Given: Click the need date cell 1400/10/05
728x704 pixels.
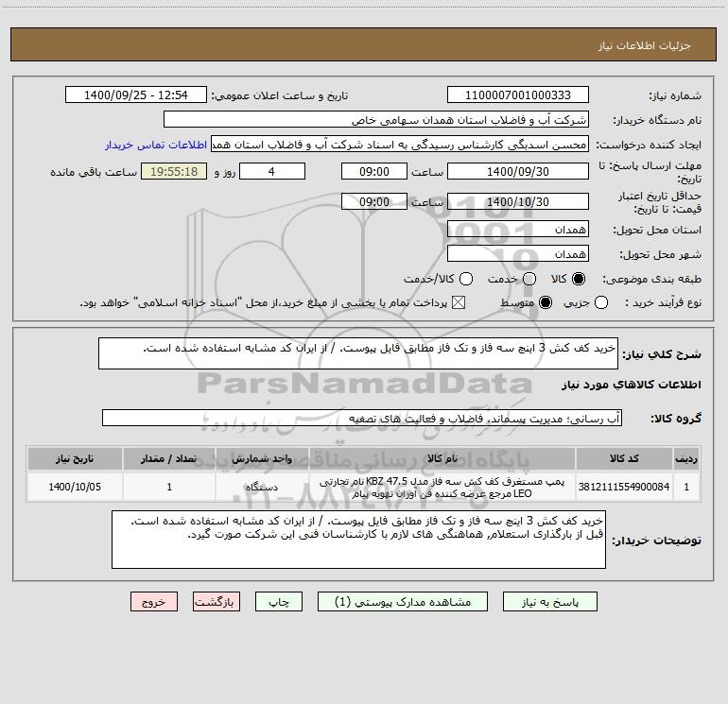Looking at the screenshot, I should (75, 487).
